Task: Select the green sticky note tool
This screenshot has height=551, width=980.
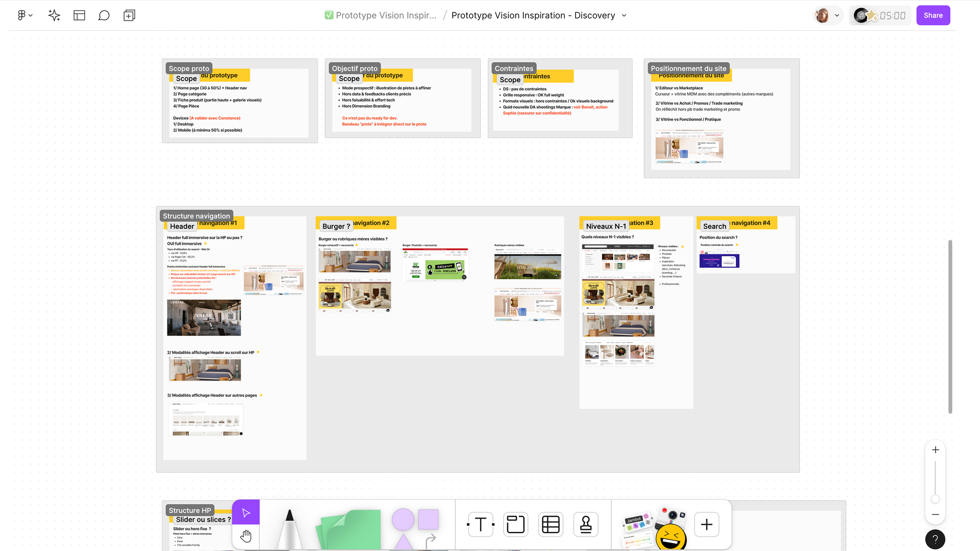Action: click(x=350, y=529)
